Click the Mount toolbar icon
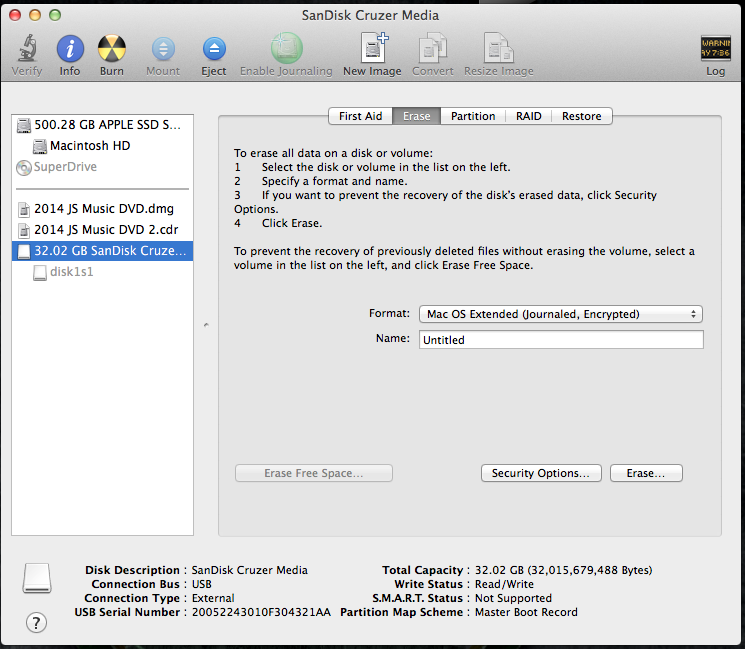The width and height of the screenshot is (745, 649). [x=163, y=48]
